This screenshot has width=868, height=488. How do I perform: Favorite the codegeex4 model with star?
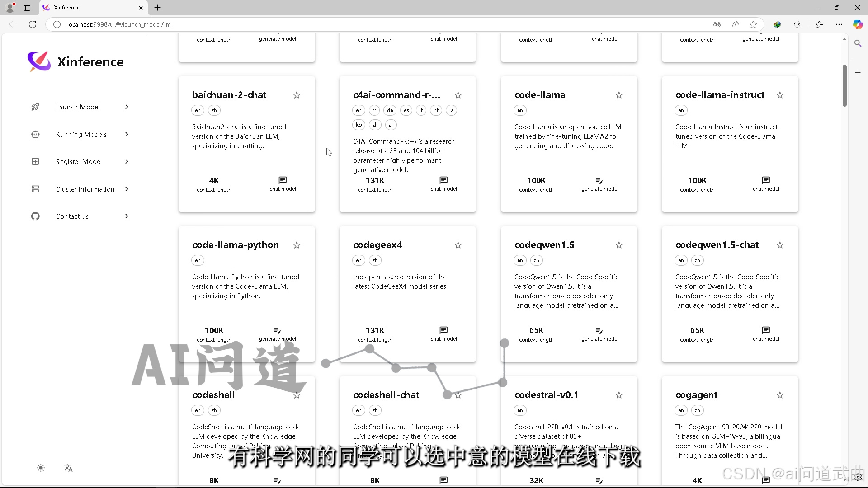pyautogui.click(x=458, y=245)
